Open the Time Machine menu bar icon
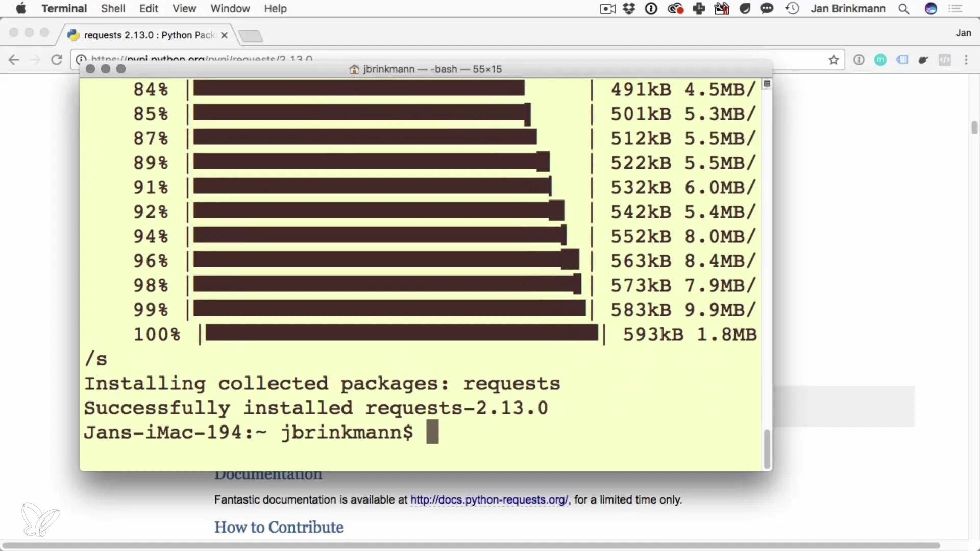980x551 pixels. click(792, 9)
